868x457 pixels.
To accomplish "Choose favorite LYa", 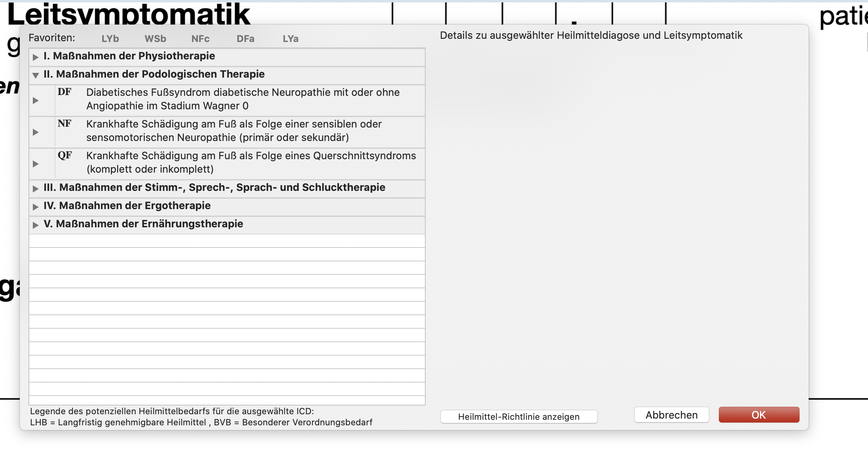I will point(290,39).
